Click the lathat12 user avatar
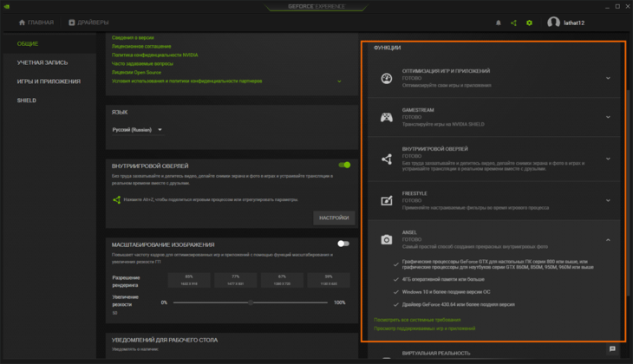633x364 pixels. pos(553,23)
